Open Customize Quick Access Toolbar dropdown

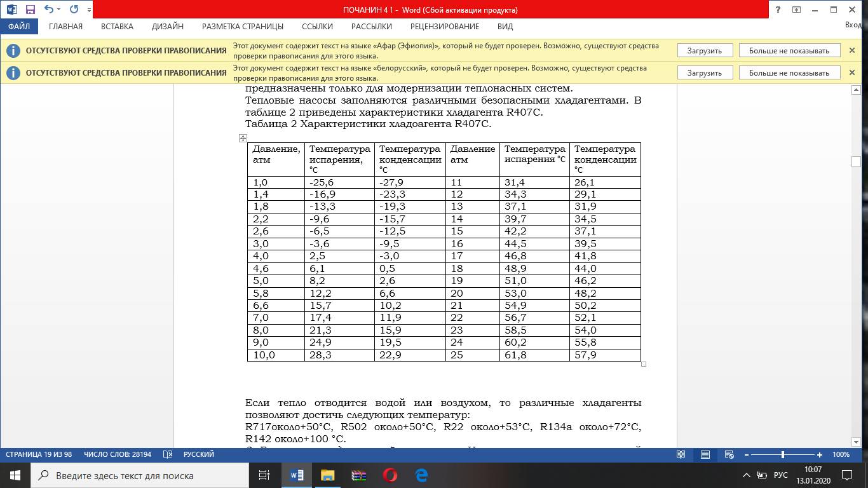(89, 10)
